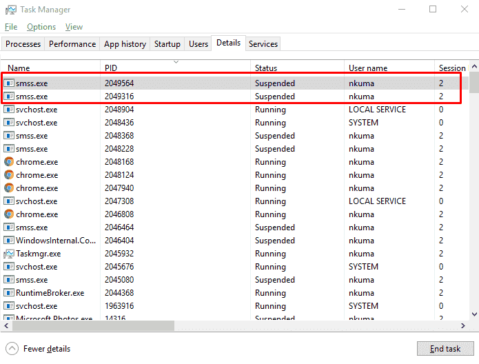The image size is (479, 364).
Task: Click scroll down arrow of vertical scrollbar
Action: (474, 314)
